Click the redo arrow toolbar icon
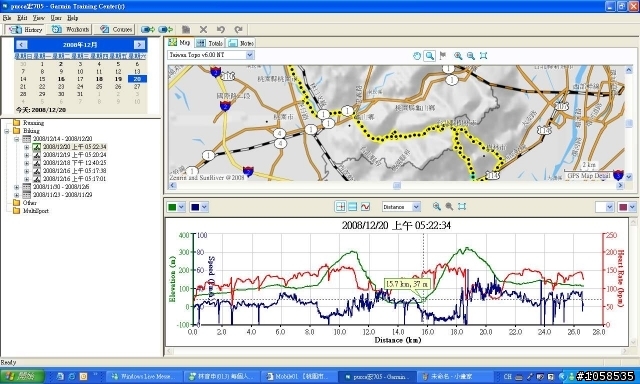 [x=238, y=29]
